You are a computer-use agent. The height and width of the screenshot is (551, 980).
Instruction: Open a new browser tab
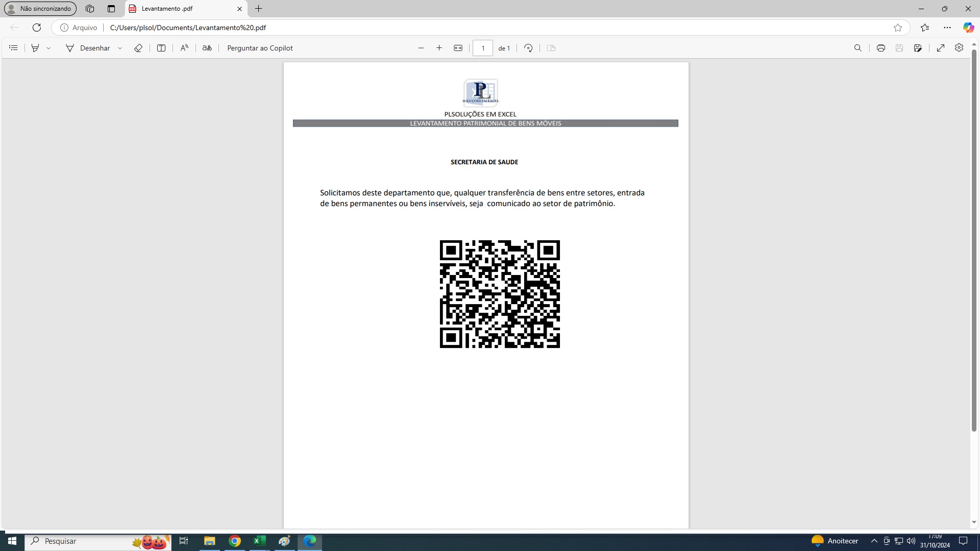259,9
